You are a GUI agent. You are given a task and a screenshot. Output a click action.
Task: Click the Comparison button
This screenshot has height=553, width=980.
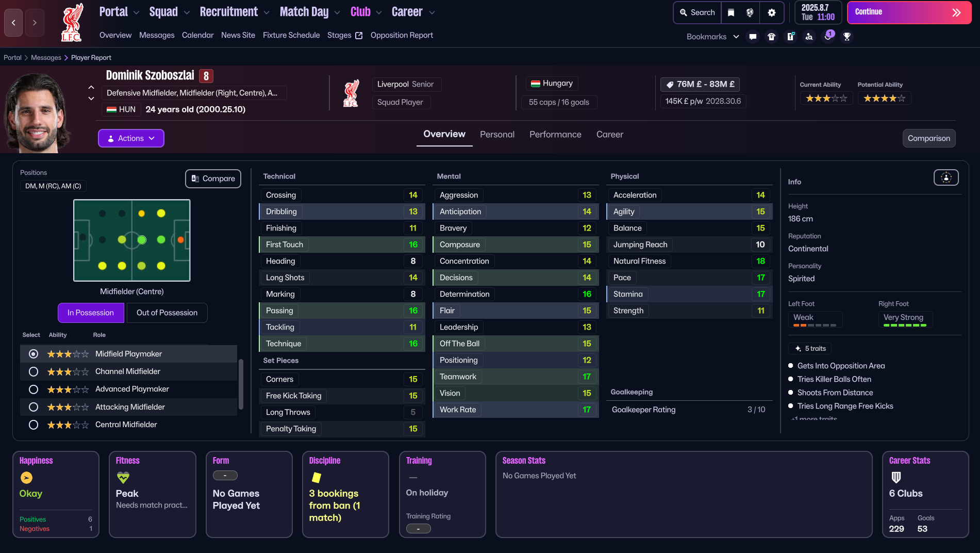[x=928, y=138]
